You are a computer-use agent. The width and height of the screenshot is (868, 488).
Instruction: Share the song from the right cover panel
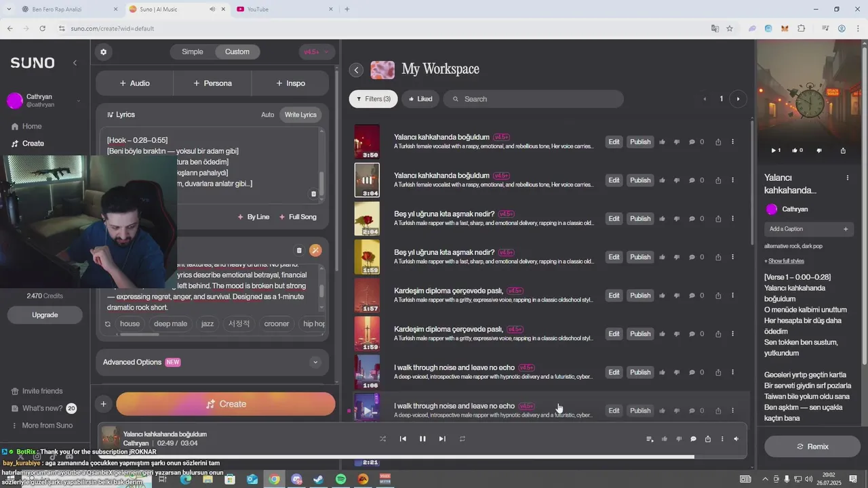click(843, 150)
